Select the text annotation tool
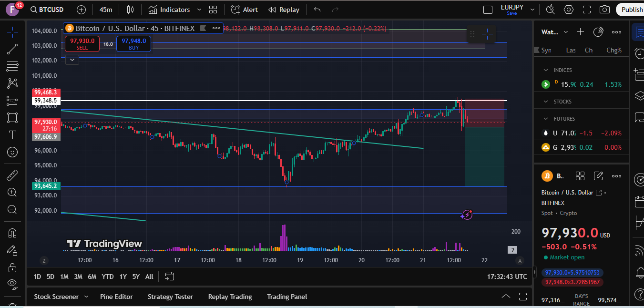644x308 pixels. pyautogui.click(x=12, y=135)
